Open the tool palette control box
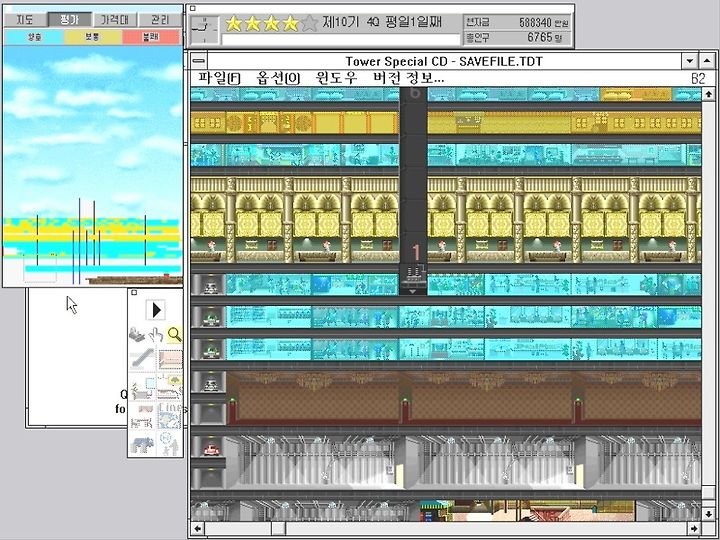 (x=134, y=292)
